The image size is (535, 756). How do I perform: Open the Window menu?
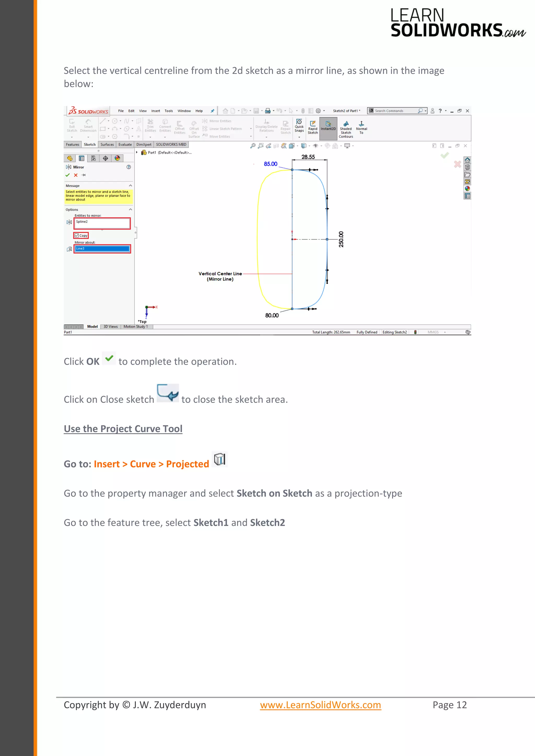point(184,111)
